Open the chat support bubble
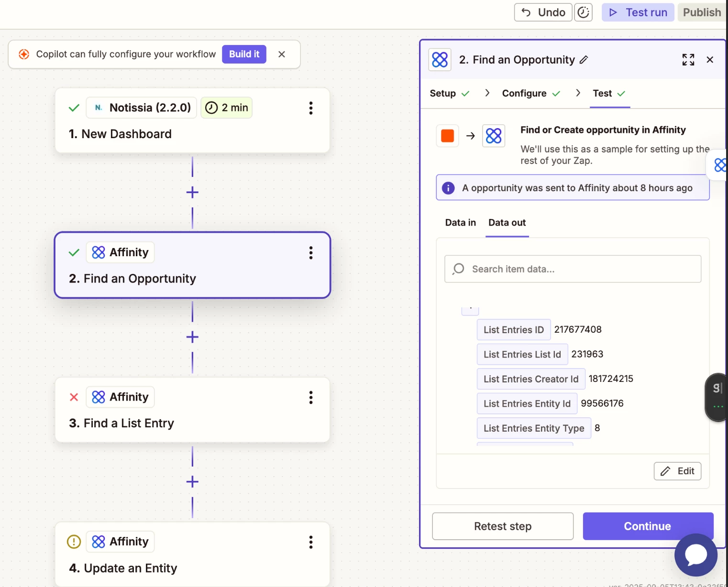The width and height of the screenshot is (728, 587). point(696,555)
